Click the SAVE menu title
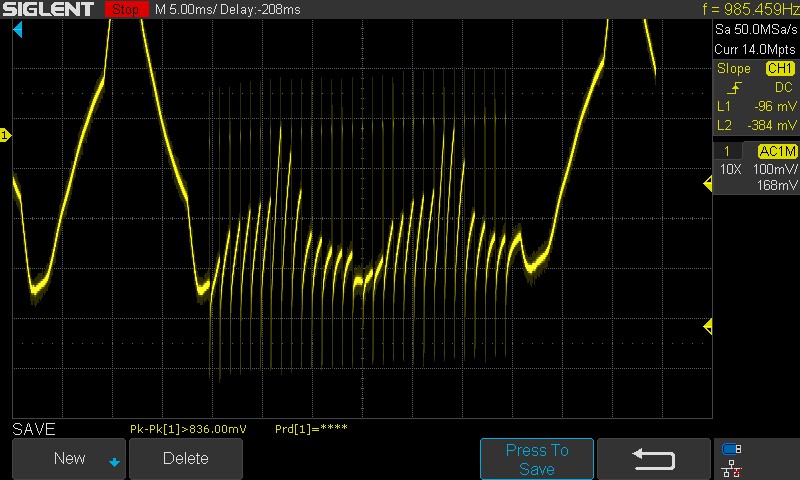800x480 pixels. [x=34, y=429]
